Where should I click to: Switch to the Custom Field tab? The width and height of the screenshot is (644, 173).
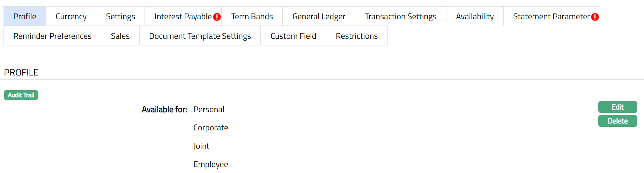(x=293, y=36)
